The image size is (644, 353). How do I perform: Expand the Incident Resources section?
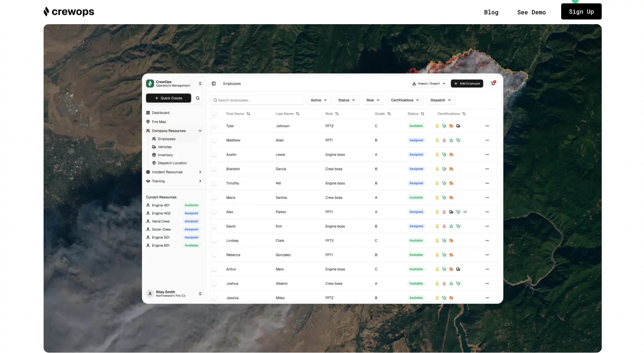200,172
